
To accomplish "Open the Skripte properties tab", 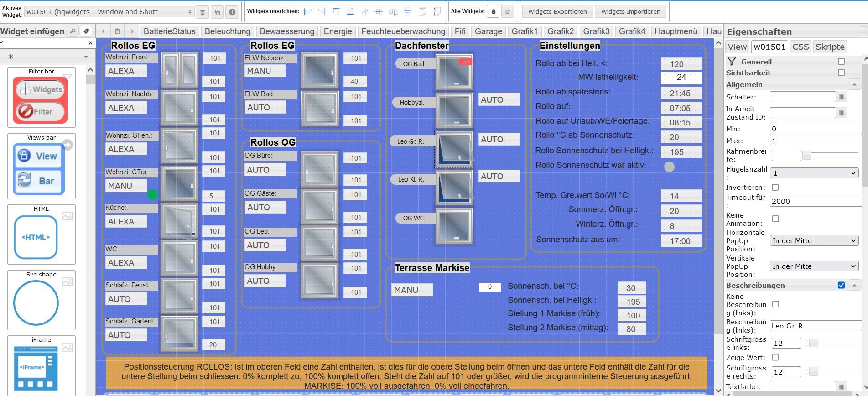I will 830,47.
